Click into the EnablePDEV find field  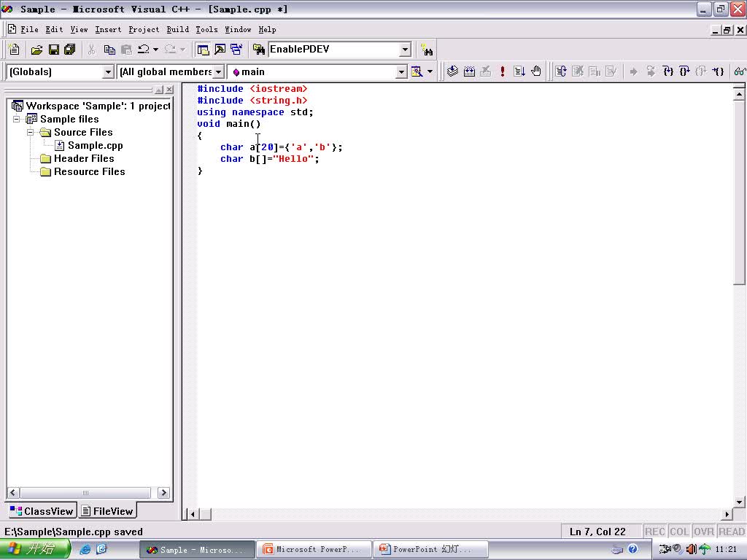334,50
